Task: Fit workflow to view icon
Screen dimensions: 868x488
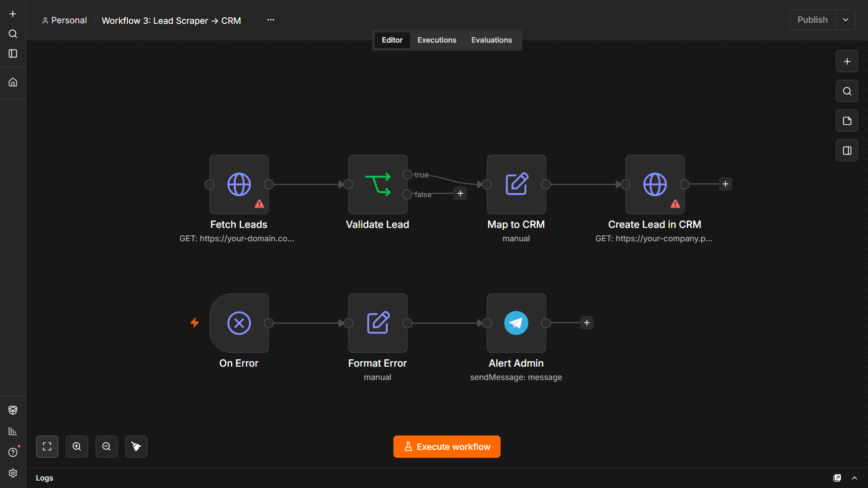Action: pyautogui.click(x=47, y=446)
